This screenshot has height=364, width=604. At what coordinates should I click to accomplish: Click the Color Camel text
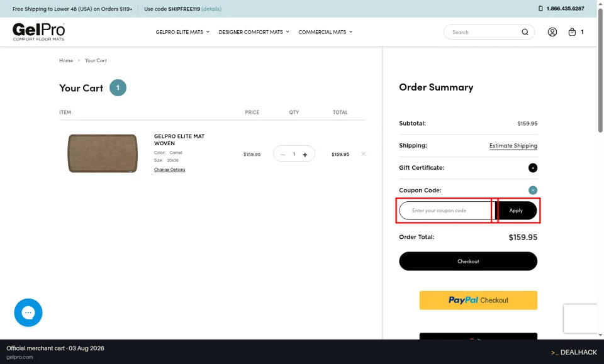tap(168, 152)
